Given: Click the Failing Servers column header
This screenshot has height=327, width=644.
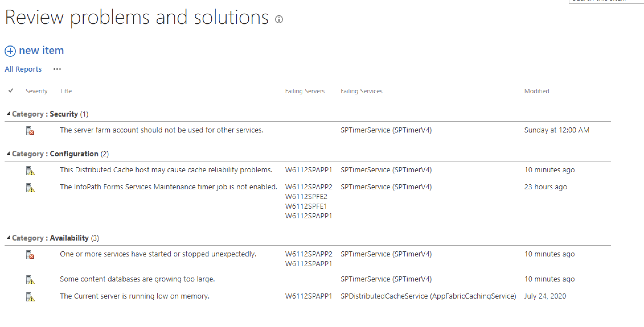Looking at the screenshot, I should [305, 91].
